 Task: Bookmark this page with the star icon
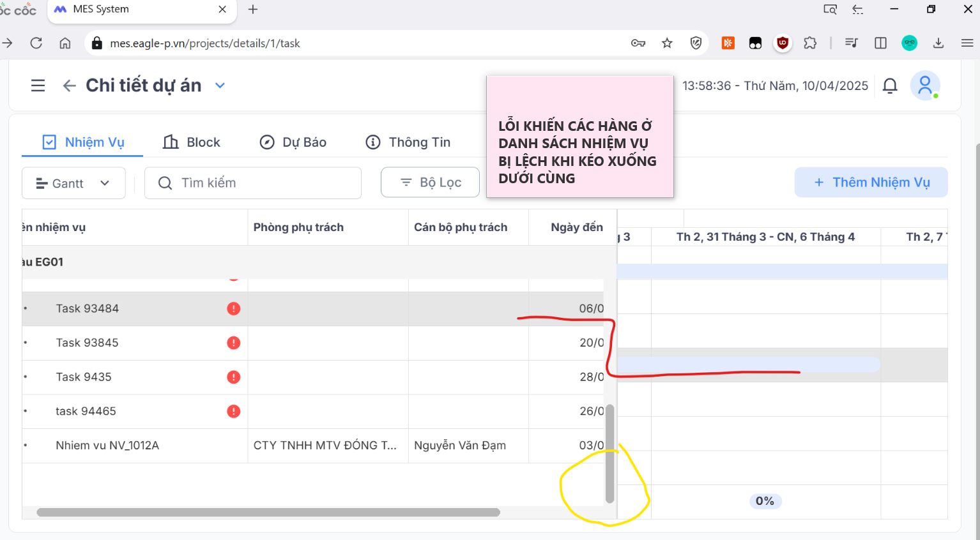point(667,43)
